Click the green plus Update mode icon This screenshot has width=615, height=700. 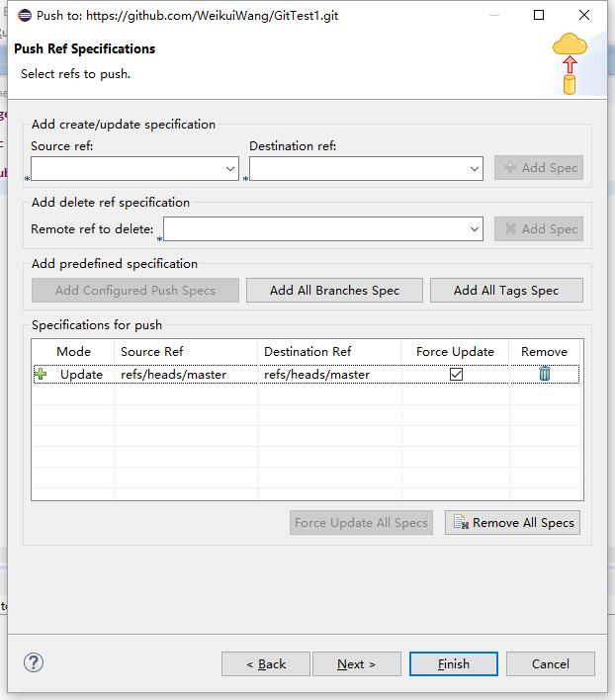41,374
